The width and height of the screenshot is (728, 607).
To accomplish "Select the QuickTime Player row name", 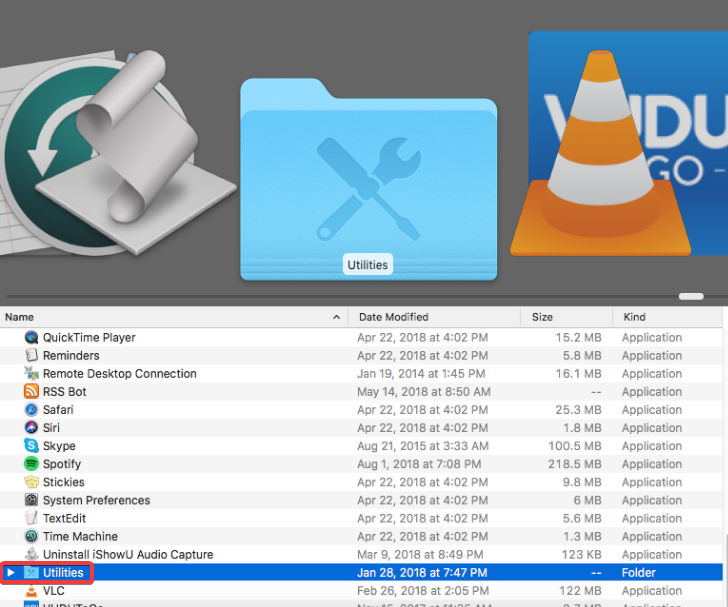I will tap(89, 338).
